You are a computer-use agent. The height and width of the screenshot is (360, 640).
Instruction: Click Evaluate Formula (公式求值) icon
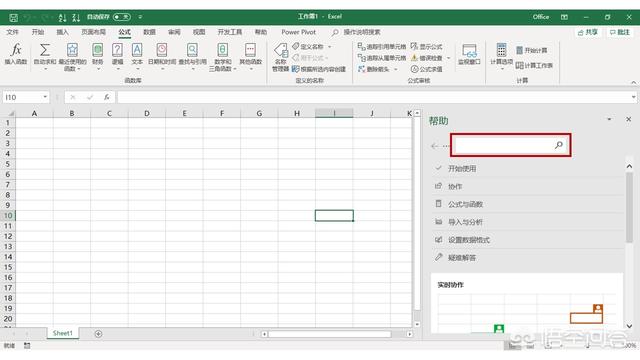tap(414, 69)
